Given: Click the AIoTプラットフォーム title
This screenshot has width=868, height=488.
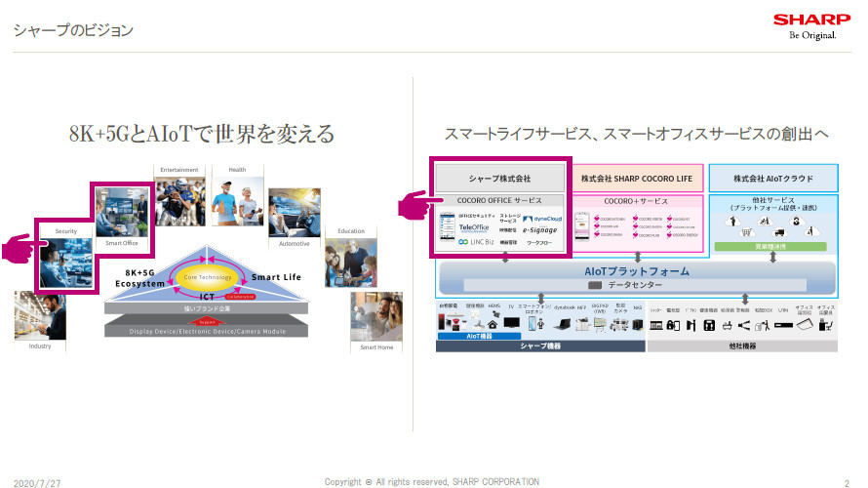Looking at the screenshot, I should [637, 271].
